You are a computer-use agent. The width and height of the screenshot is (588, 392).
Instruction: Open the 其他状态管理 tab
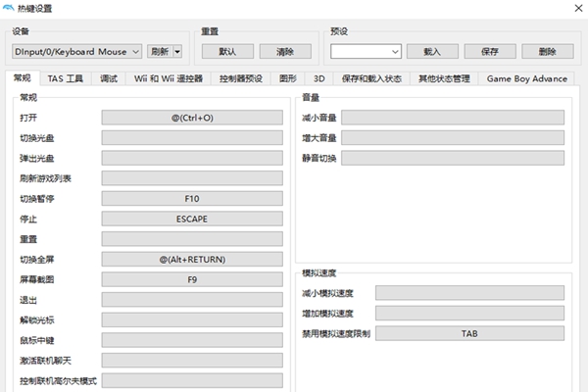(x=444, y=78)
